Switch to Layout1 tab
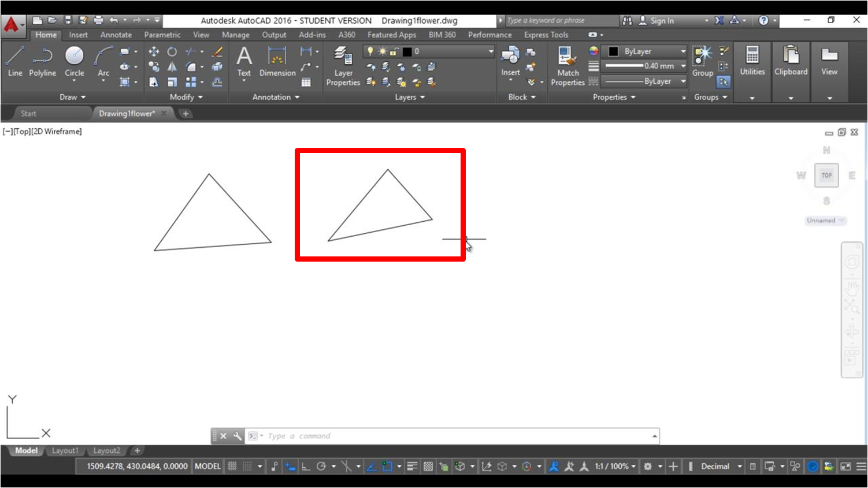The width and height of the screenshot is (868, 488). coord(65,450)
